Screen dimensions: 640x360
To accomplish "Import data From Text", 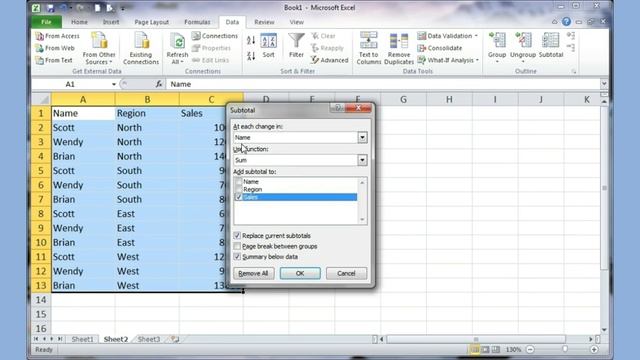I will pos(54,60).
